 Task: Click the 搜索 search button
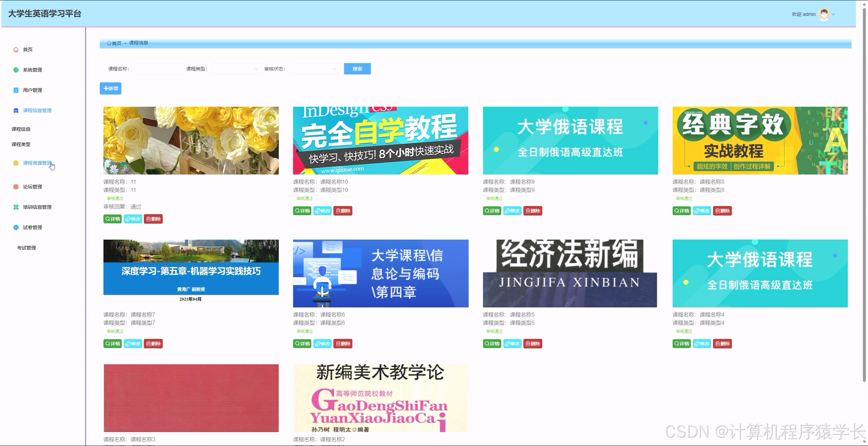[x=357, y=69]
